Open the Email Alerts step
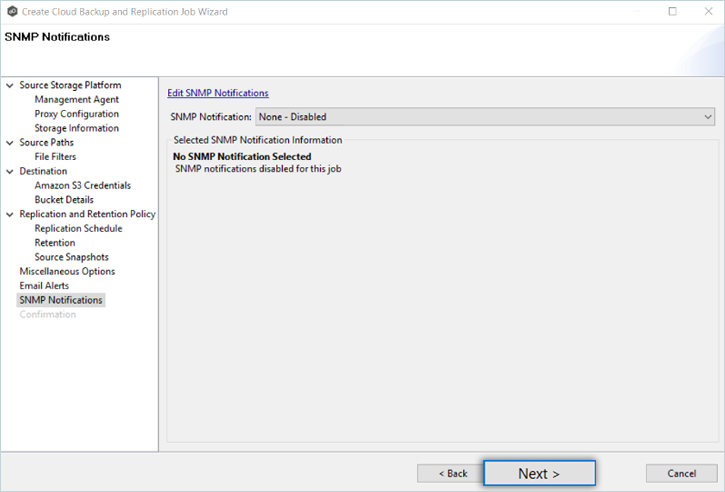 44,286
